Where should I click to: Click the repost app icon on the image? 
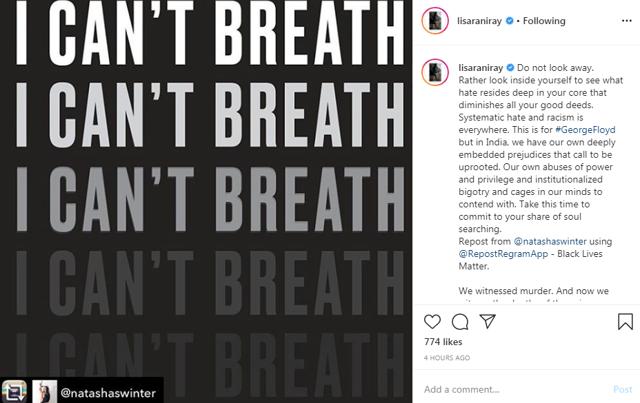tap(14, 391)
